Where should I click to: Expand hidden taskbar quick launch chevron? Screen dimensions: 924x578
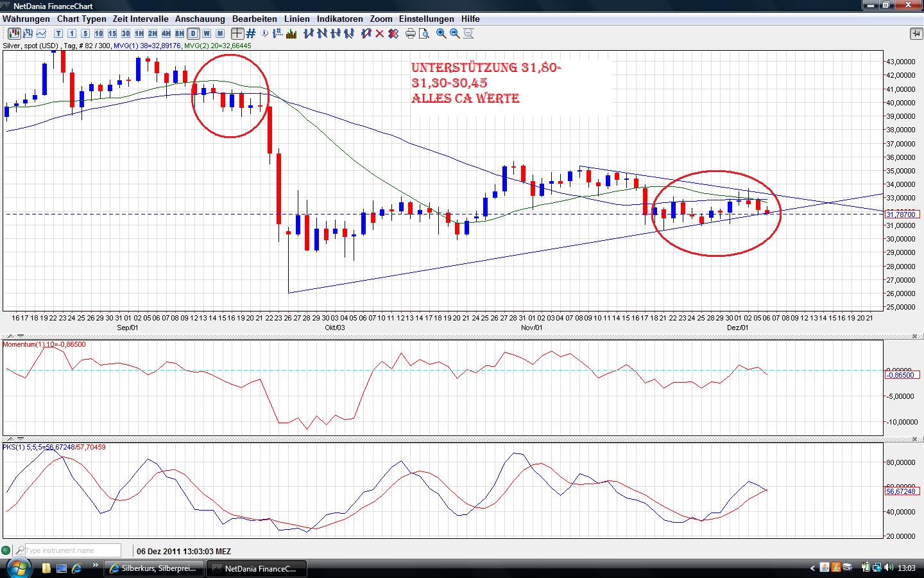point(96,566)
